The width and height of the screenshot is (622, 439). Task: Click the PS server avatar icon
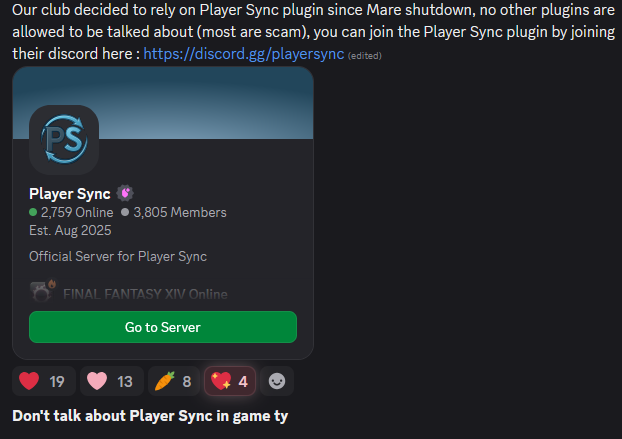click(64, 140)
